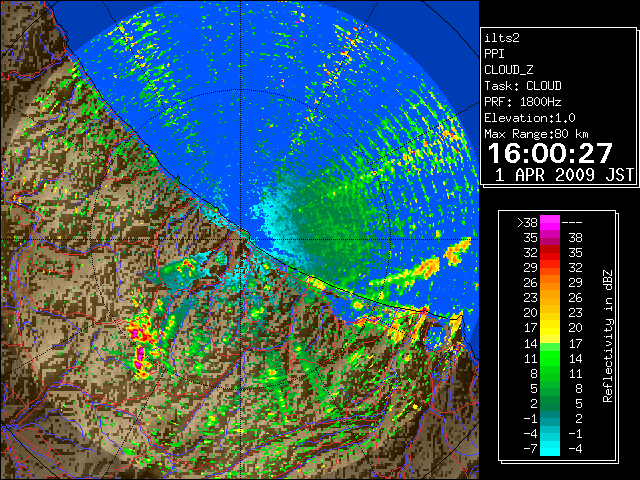Click the '>38' legend value
The image size is (640, 480).
pyautogui.click(x=527, y=223)
